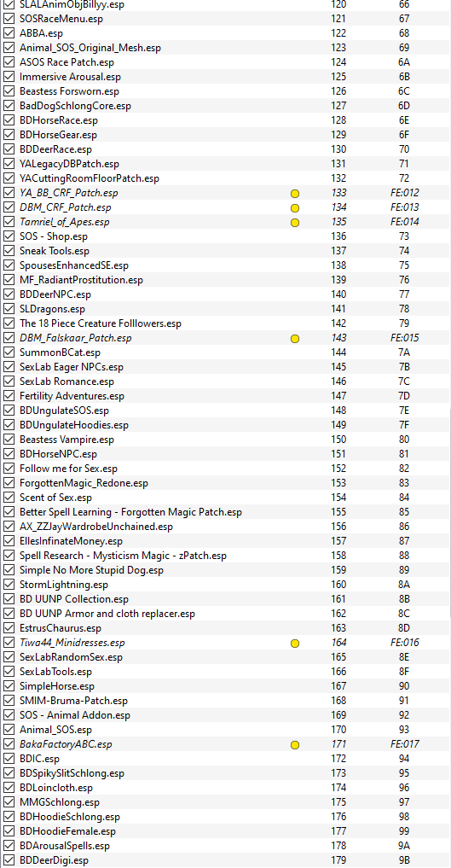The height and width of the screenshot is (868, 451).
Task: Toggle the SpousesEnhancedSE.esp checkbox
Action: (x=9, y=265)
